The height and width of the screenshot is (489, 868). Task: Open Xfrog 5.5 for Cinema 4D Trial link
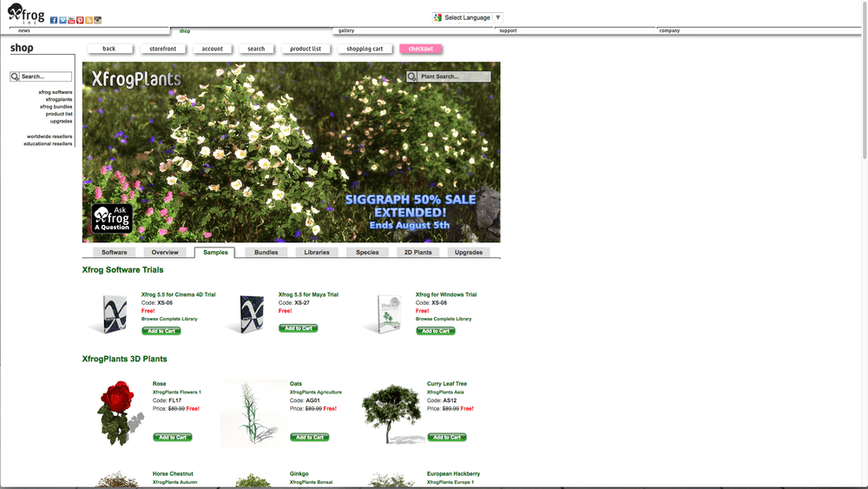click(x=178, y=294)
